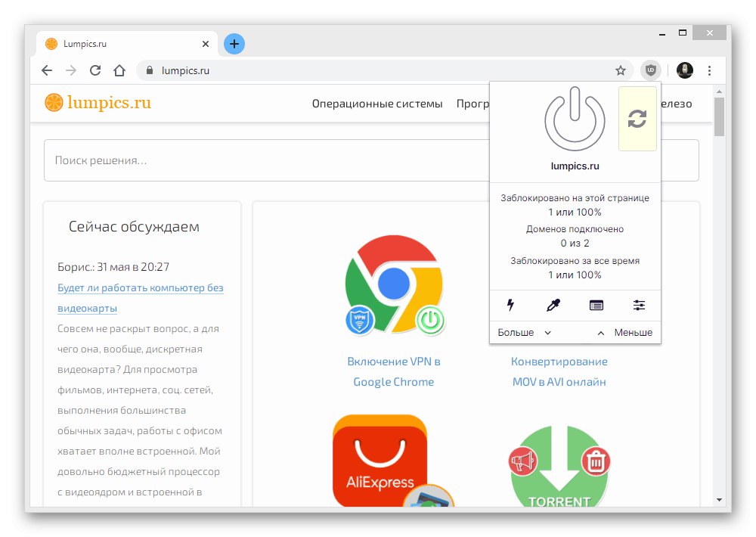Minimize the Chrome window
The height and width of the screenshot is (537, 756).
tap(662, 34)
